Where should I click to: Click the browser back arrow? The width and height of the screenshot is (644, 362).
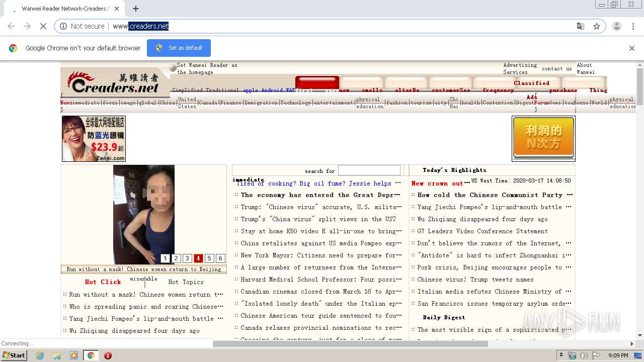(x=11, y=26)
